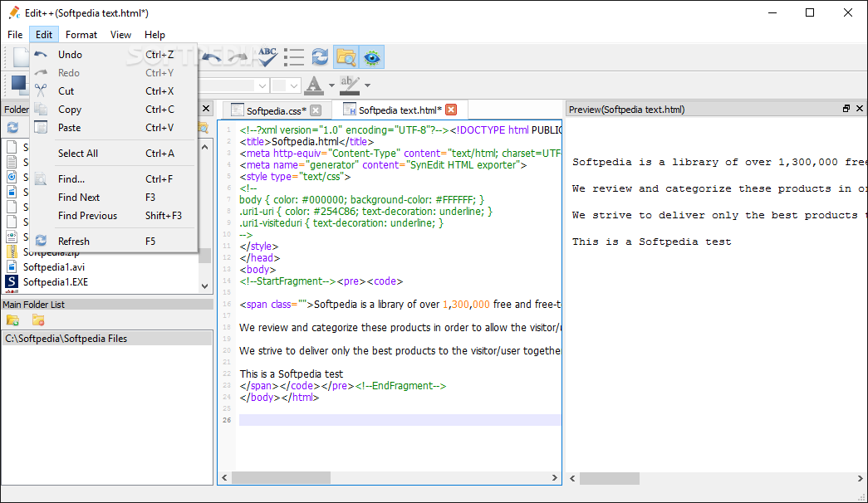Click the blue refresh arrows toolbar icon
The image size is (868, 503).
(x=320, y=56)
